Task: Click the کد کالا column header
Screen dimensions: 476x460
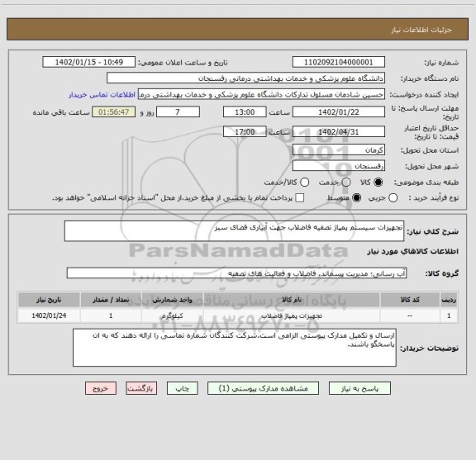Action: click(410, 300)
